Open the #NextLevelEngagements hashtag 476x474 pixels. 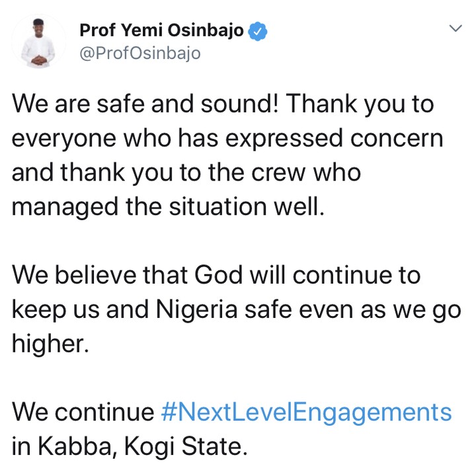point(307,413)
